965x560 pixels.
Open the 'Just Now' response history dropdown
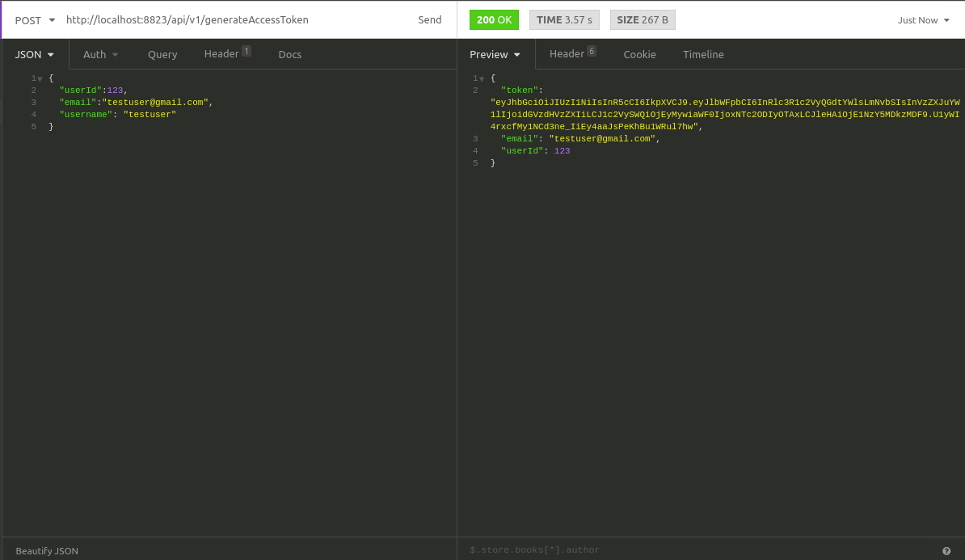922,19
